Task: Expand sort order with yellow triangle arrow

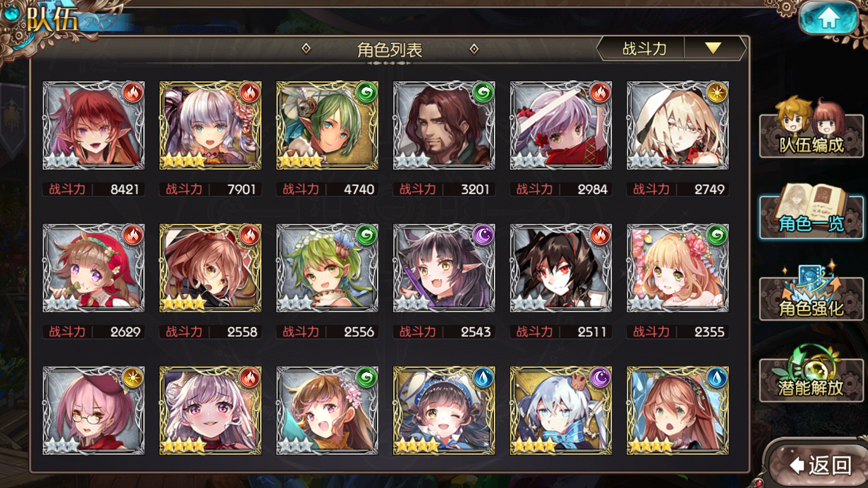Action: [x=713, y=48]
